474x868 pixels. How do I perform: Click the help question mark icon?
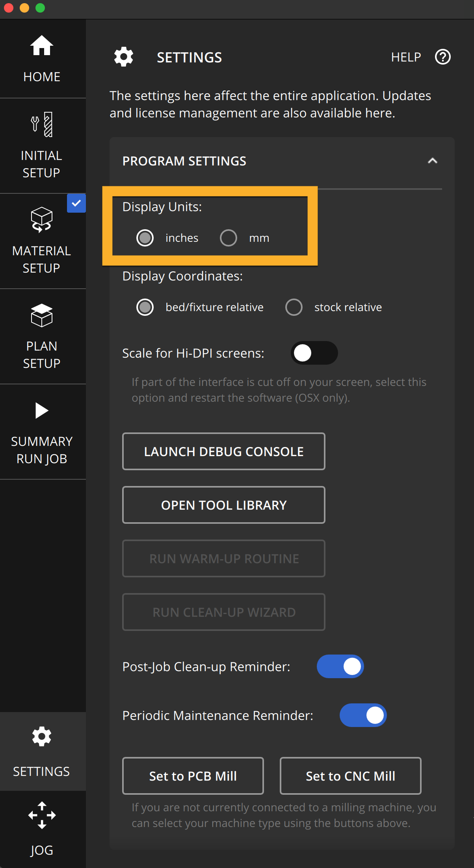443,57
